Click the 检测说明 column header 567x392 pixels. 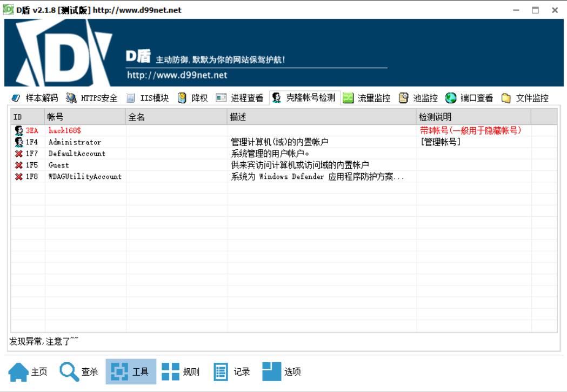click(473, 117)
